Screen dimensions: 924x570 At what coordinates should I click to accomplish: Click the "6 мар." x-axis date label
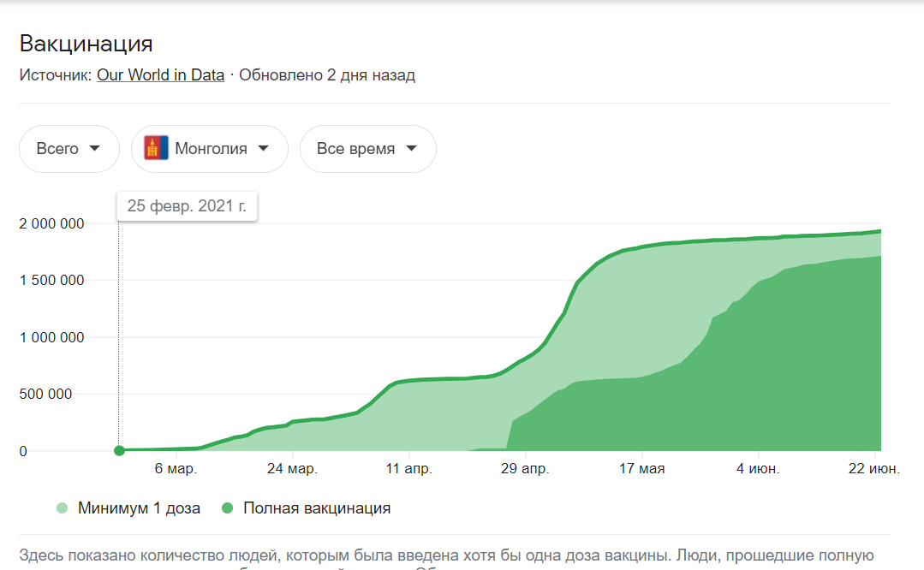tap(176, 469)
